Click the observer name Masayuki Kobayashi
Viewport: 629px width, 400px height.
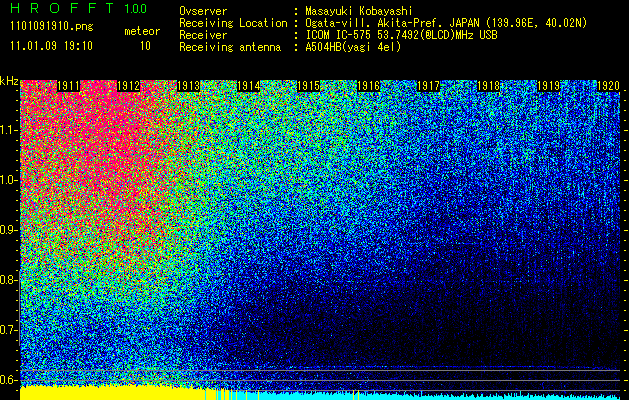[358, 12]
